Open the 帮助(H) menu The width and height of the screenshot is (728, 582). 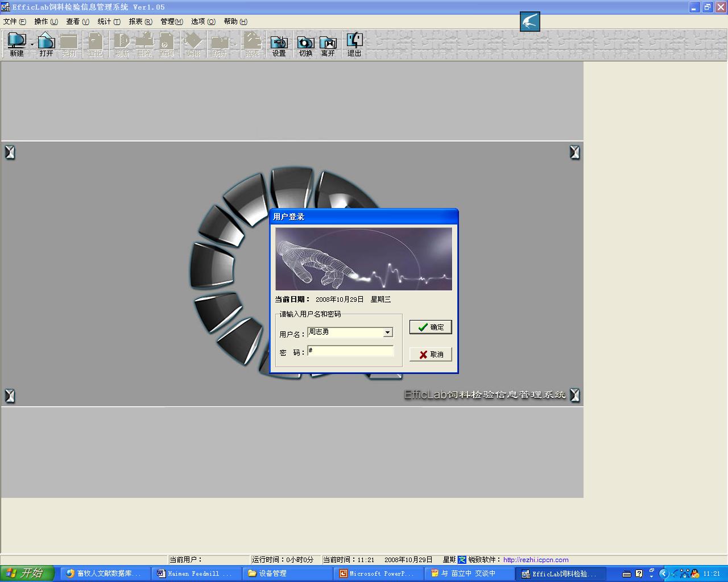coord(235,22)
